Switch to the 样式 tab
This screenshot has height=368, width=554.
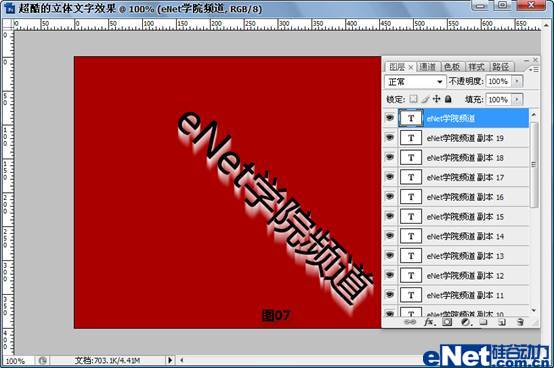tap(476, 67)
